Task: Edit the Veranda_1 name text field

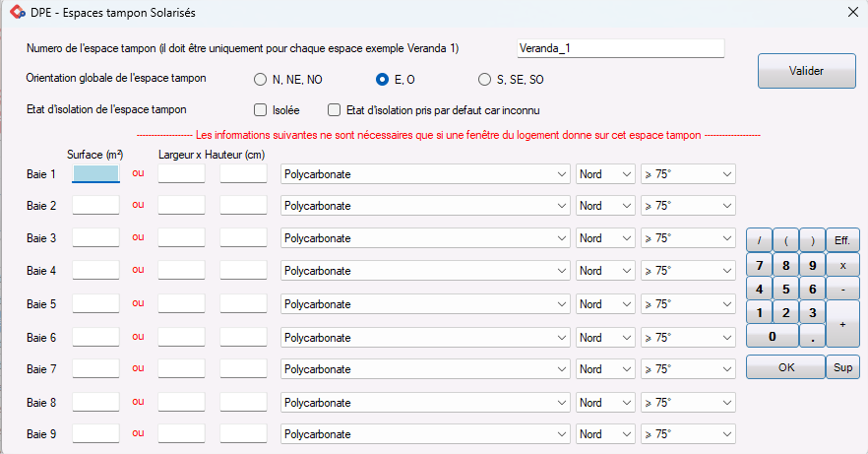Action: click(x=620, y=48)
